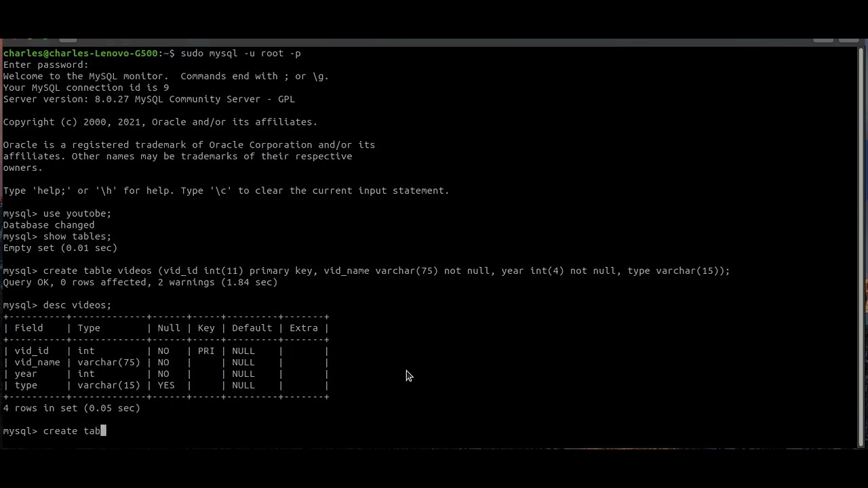This screenshot has height=488, width=868.
Task: Click the Default 'NULL' in year row
Action: [243, 374]
